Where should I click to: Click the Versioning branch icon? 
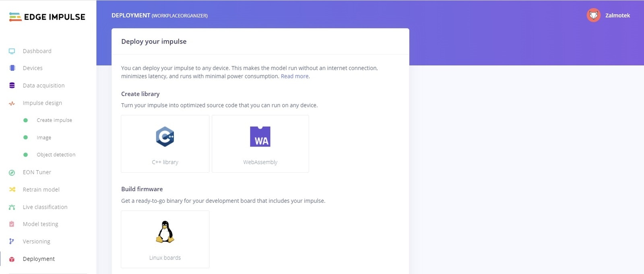coord(12,241)
